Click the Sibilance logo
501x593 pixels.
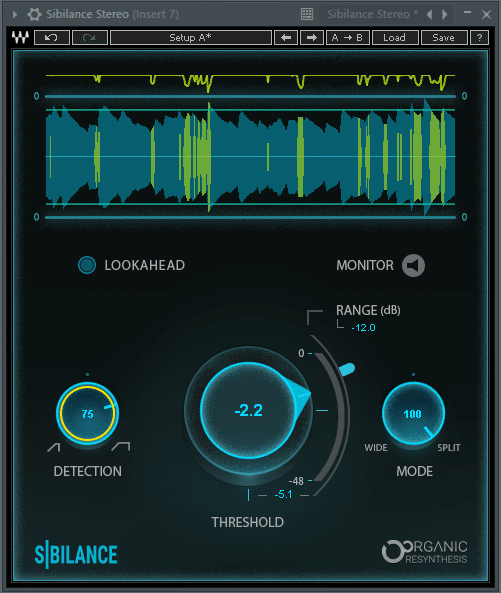tap(76, 554)
